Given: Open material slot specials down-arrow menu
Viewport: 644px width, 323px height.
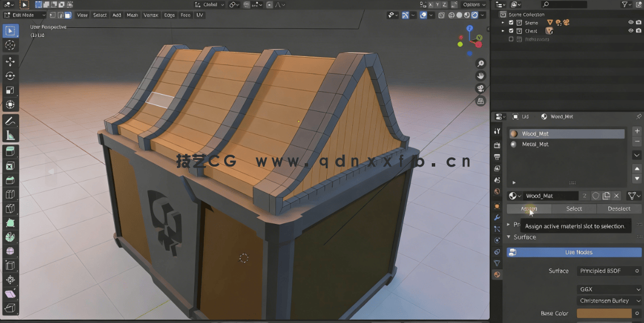Looking at the screenshot, I should click(x=637, y=155).
